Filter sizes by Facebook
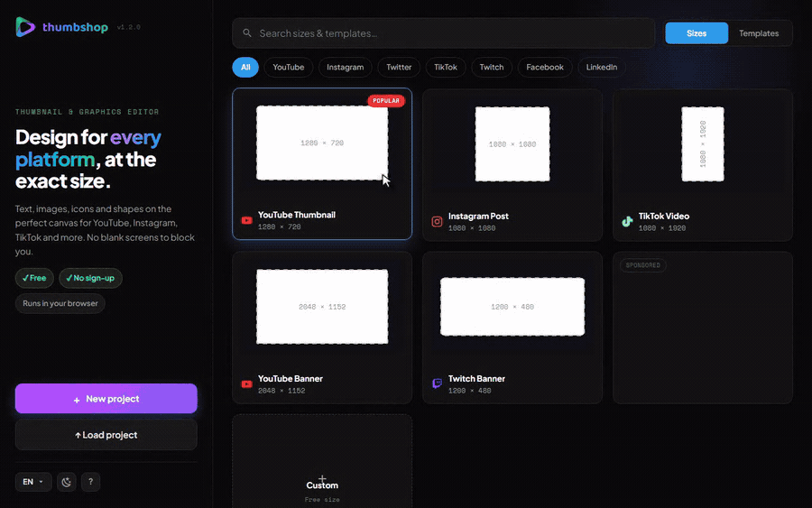 (545, 68)
